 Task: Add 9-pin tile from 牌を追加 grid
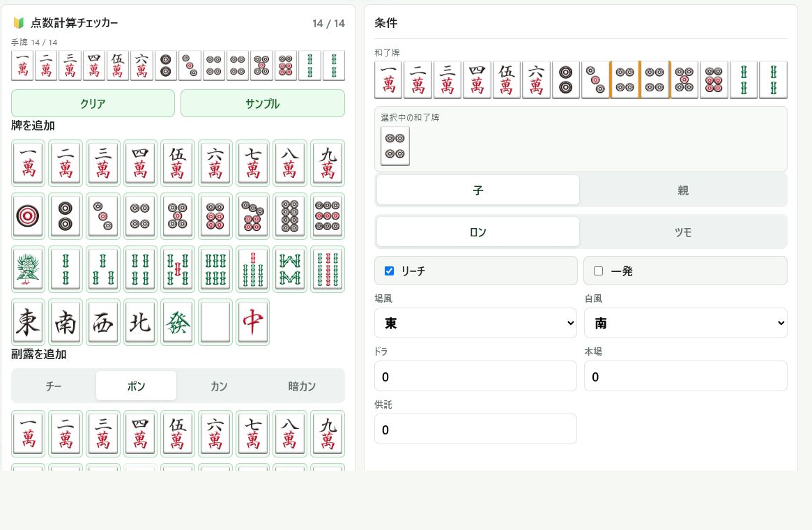(x=328, y=216)
